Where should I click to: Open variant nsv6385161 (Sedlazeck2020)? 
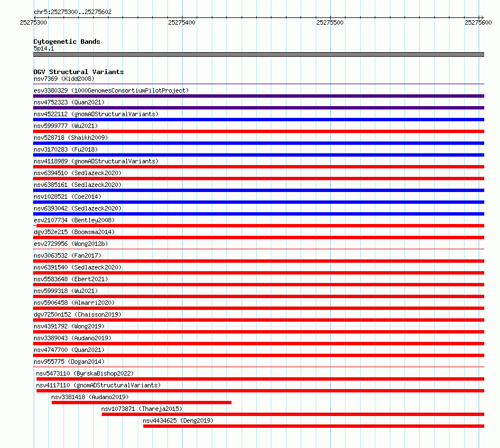tap(78, 185)
